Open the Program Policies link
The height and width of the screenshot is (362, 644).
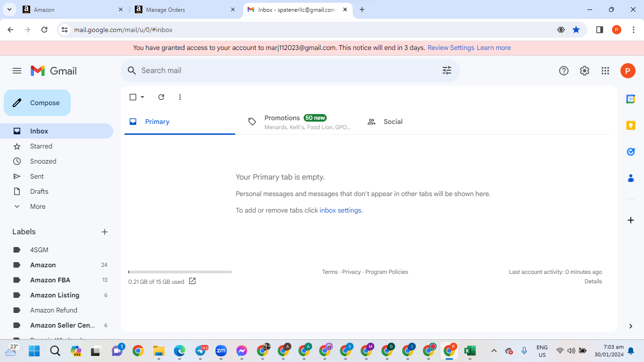tap(387, 272)
